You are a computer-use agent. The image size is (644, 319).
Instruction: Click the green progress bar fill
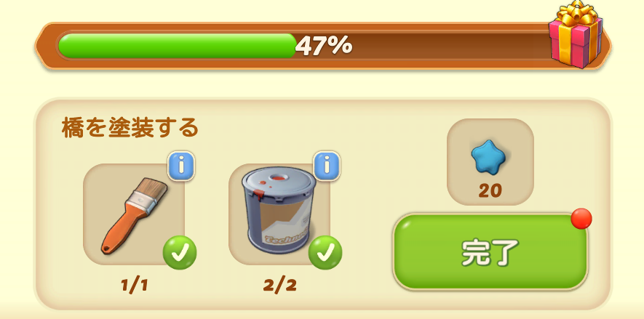178,46
